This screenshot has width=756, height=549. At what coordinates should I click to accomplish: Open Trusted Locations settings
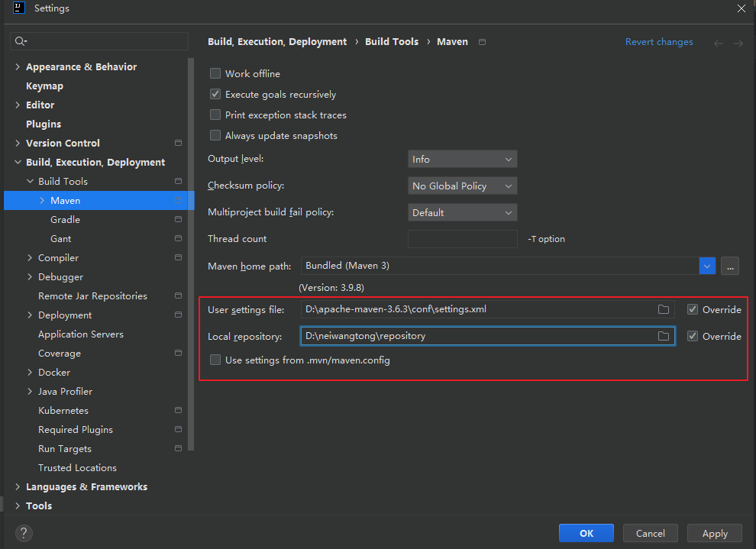pos(77,467)
